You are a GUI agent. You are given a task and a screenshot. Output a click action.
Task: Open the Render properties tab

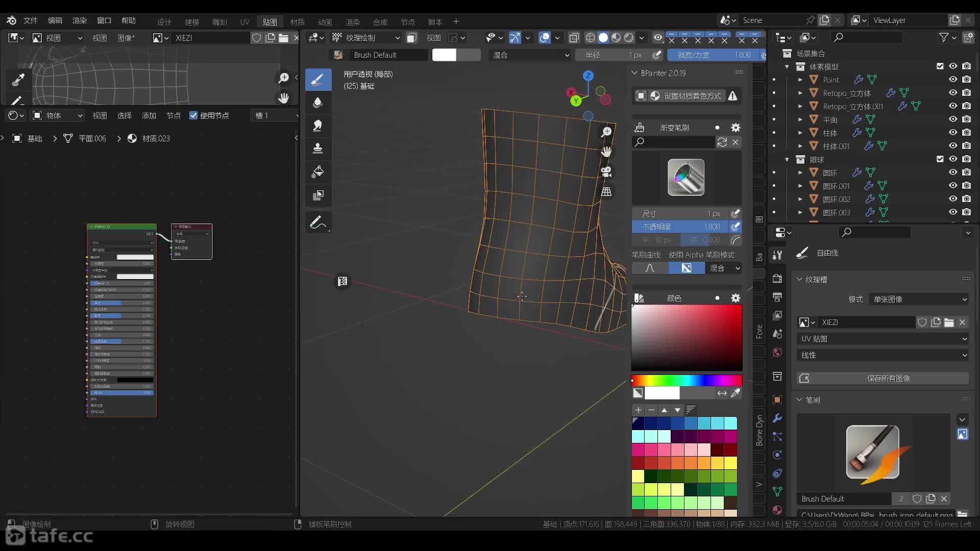[x=777, y=279]
